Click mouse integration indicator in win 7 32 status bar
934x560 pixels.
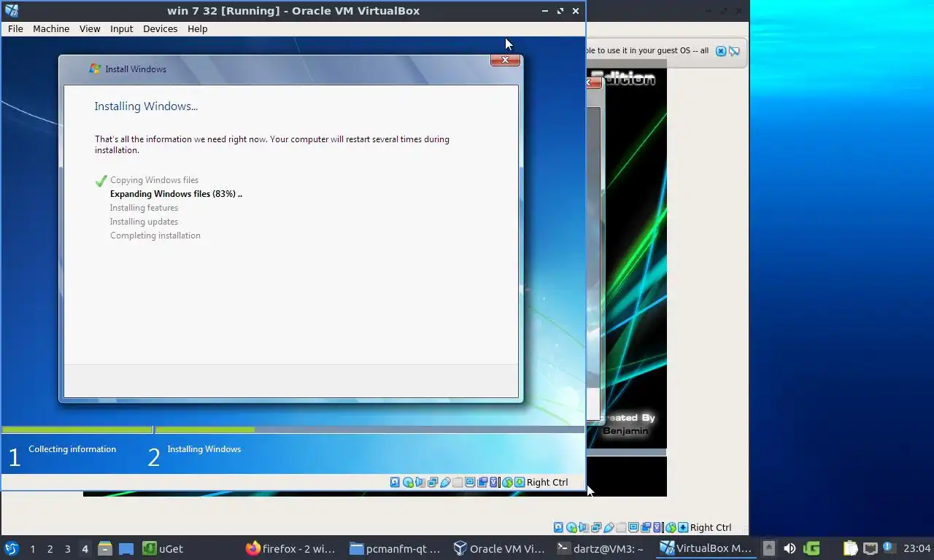coord(507,482)
